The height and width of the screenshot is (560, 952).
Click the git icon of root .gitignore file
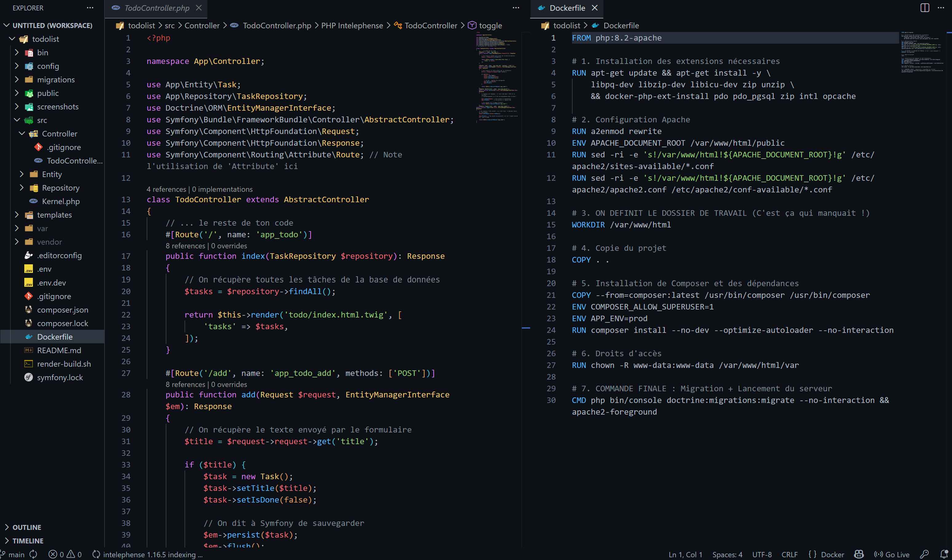(x=29, y=296)
